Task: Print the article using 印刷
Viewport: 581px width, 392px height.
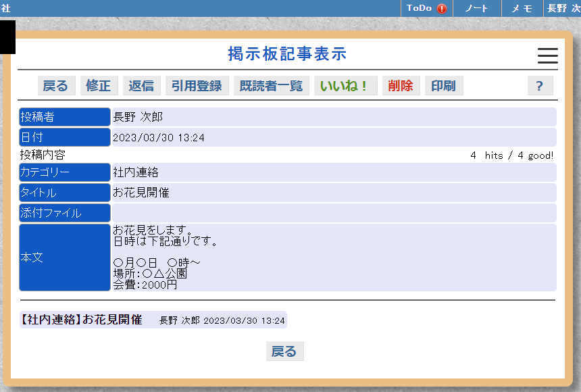Action: coord(443,85)
